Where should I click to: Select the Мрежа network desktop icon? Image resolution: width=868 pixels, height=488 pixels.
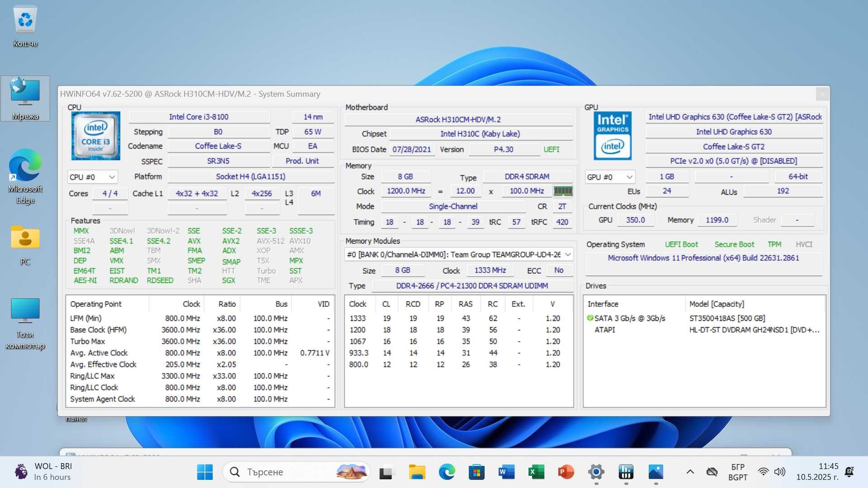pyautogui.click(x=25, y=99)
